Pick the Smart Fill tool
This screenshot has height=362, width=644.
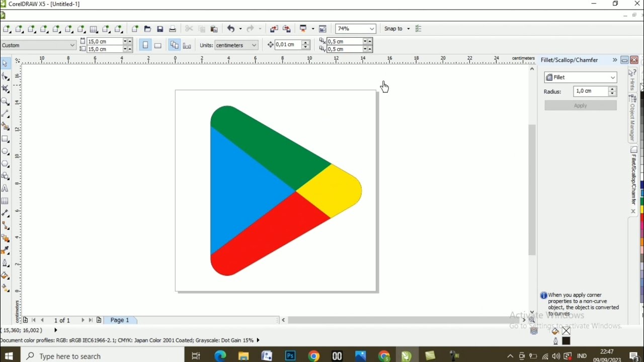coord(5,126)
